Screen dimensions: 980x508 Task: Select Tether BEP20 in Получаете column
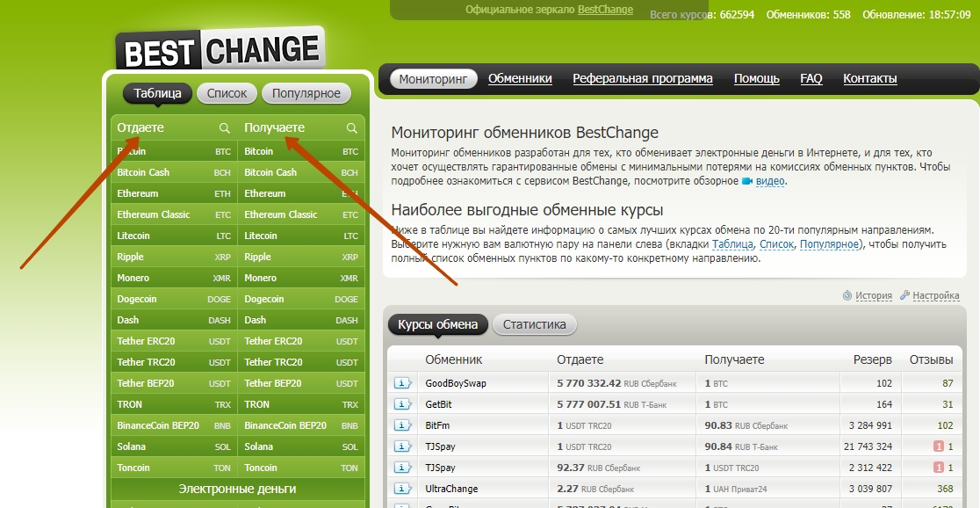[x=301, y=383]
